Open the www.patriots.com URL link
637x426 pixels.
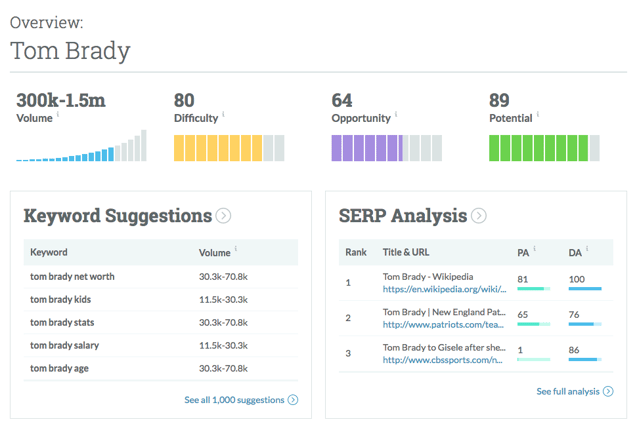[443, 324]
